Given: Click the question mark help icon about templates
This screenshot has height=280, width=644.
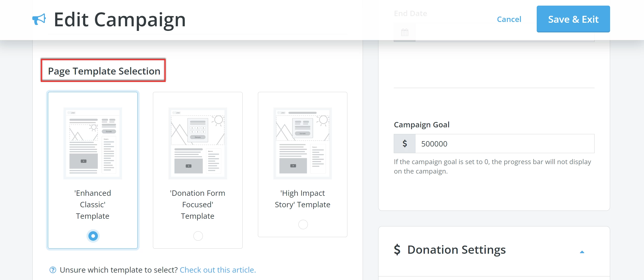Looking at the screenshot, I should pos(53,270).
